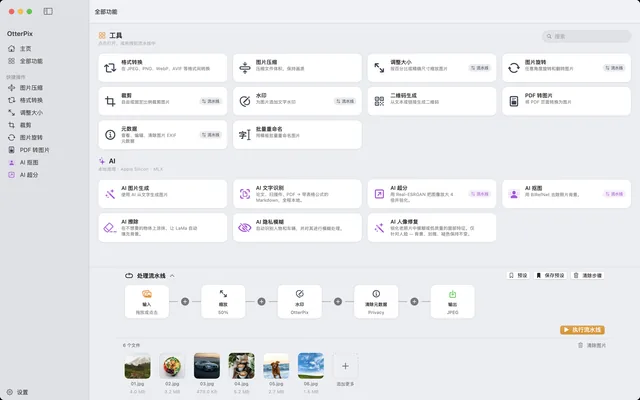The width and height of the screenshot is (640, 400).
Task: Select the 清除元数据 Privacy pipeline step
Action: pyautogui.click(x=376, y=302)
